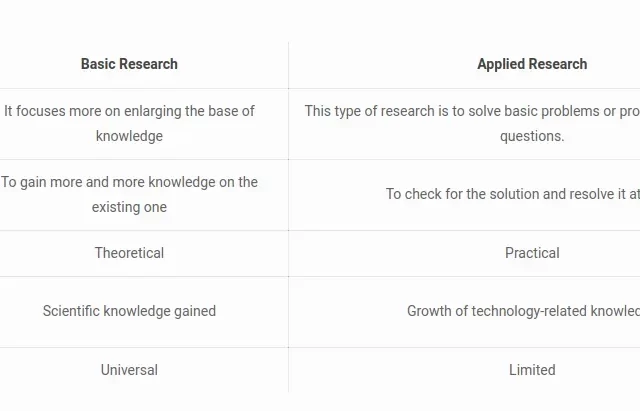
Task: Click the "Universal" table cell
Action: point(129,370)
